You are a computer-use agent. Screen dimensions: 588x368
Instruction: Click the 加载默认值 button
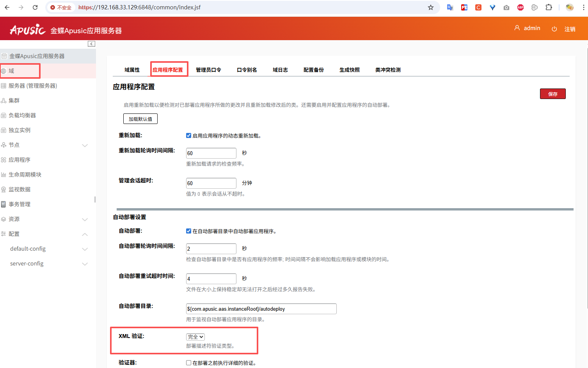(140, 119)
